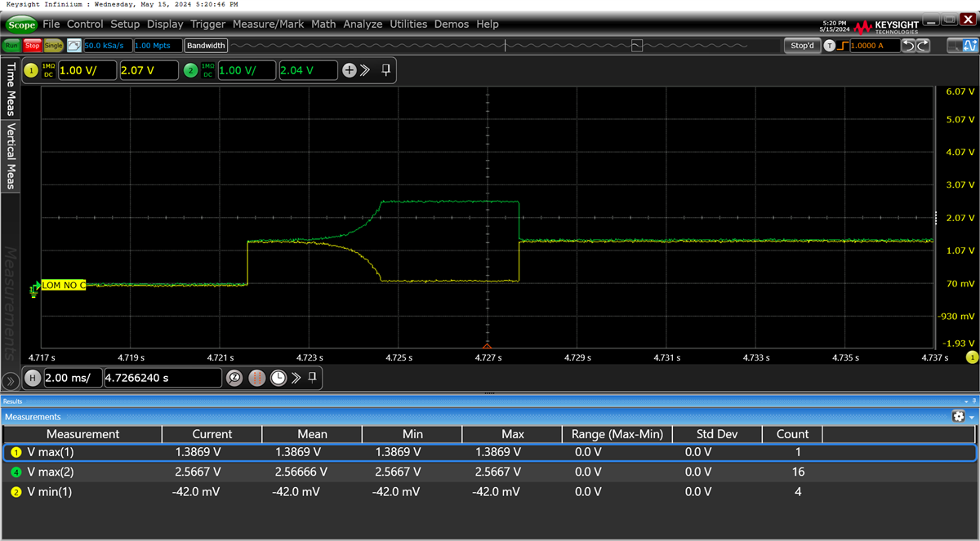
Task: Click the auto scale icon next to Single
Action: [74, 46]
